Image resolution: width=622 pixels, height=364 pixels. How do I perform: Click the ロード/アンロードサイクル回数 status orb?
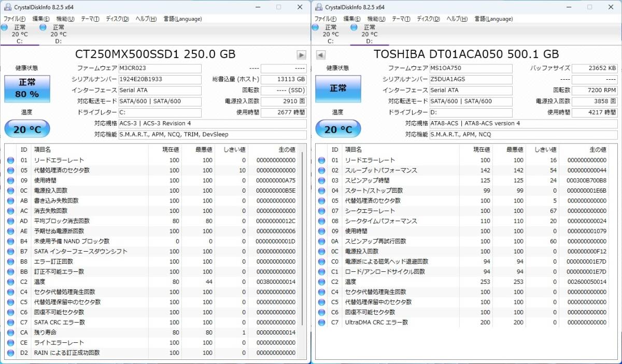pyautogui.click(x=322, y=272)
